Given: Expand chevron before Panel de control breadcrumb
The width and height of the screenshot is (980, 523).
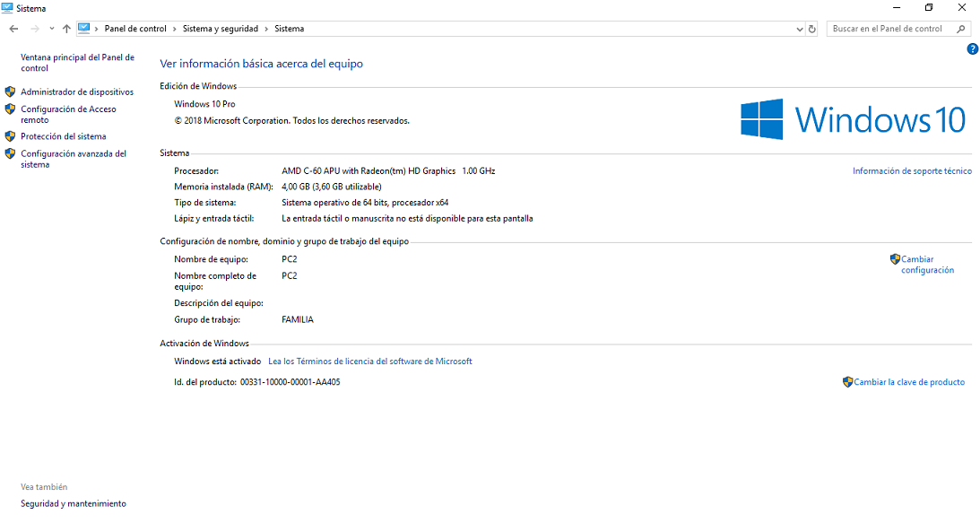Looking at the screenshot, I should (x=96, y=29).
